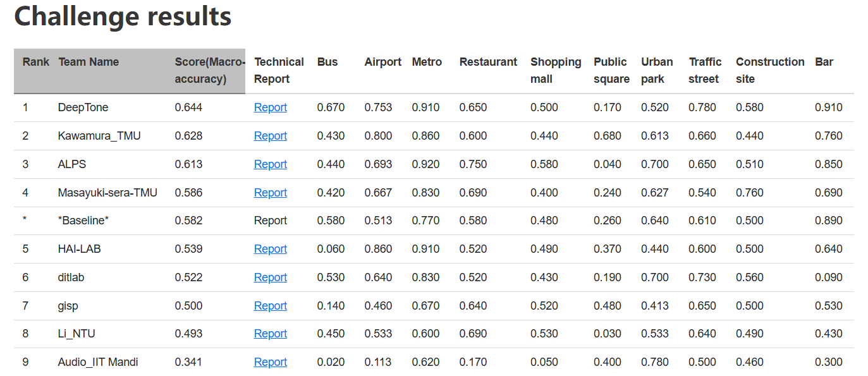Click the Bus column header
Viewport: 868px width, 376px height.
pos(327,62)
